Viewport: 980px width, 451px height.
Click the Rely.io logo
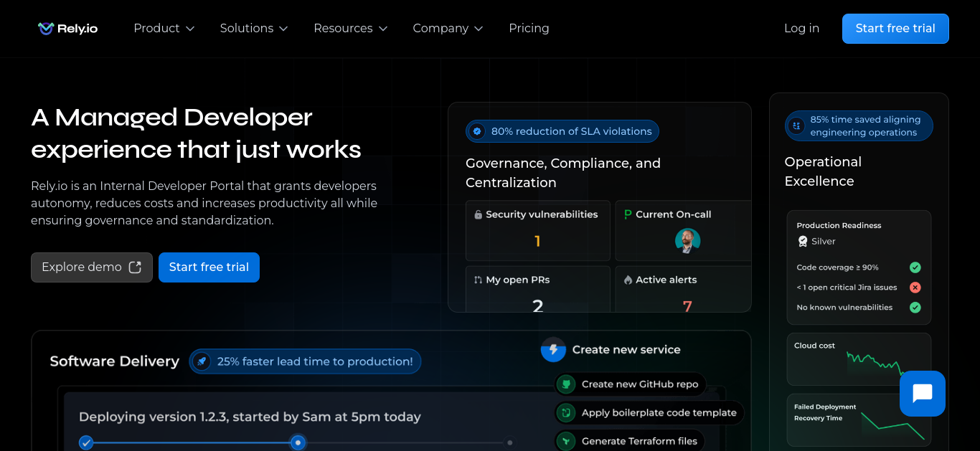67,28
